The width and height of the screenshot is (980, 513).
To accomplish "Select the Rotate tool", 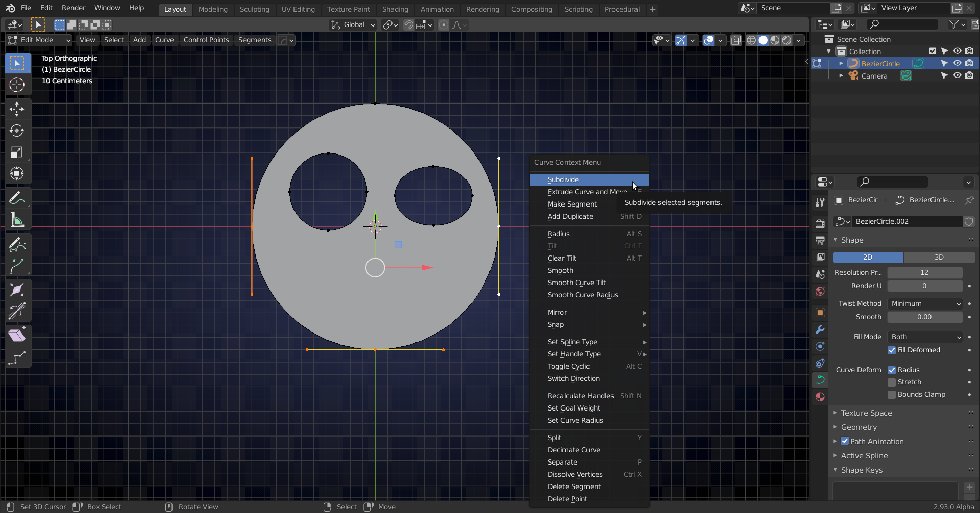I will pyautogui.click(x=17, y=131).
